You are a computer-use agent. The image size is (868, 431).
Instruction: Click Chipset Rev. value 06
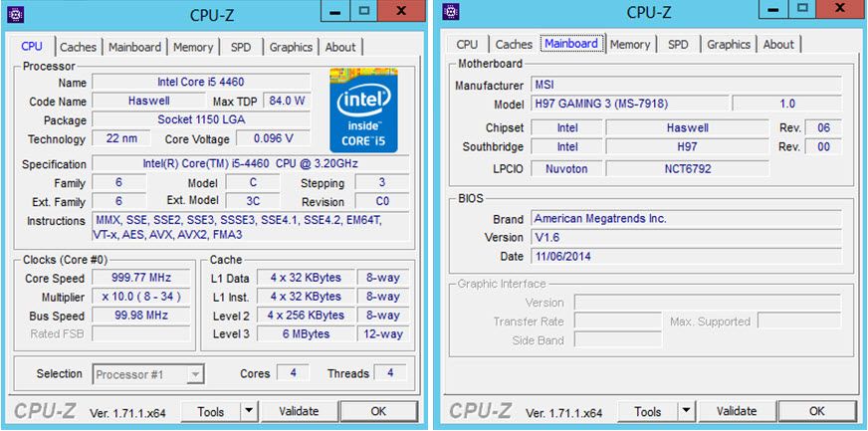[x=824, y=127]
